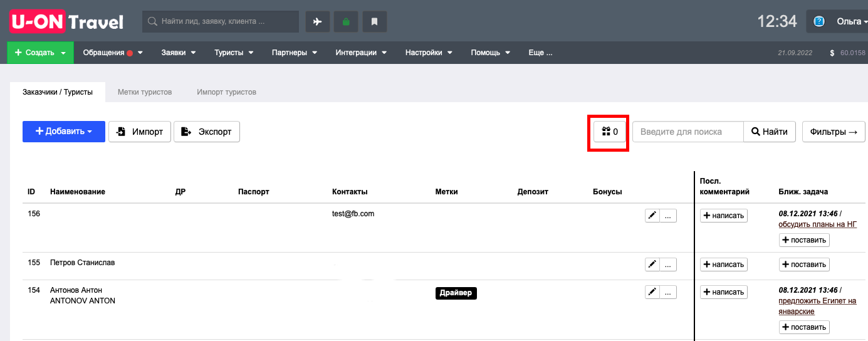The width and height of the screenshot is (868, 341).
Task: Click the airplane icon in top bar
Action: [x=318, y=21]
